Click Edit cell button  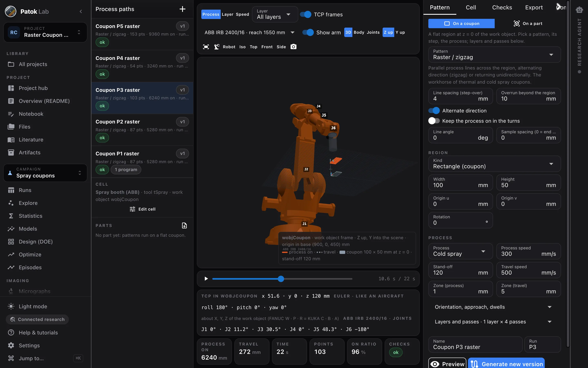pyautogui.click(x=142, y=209)
